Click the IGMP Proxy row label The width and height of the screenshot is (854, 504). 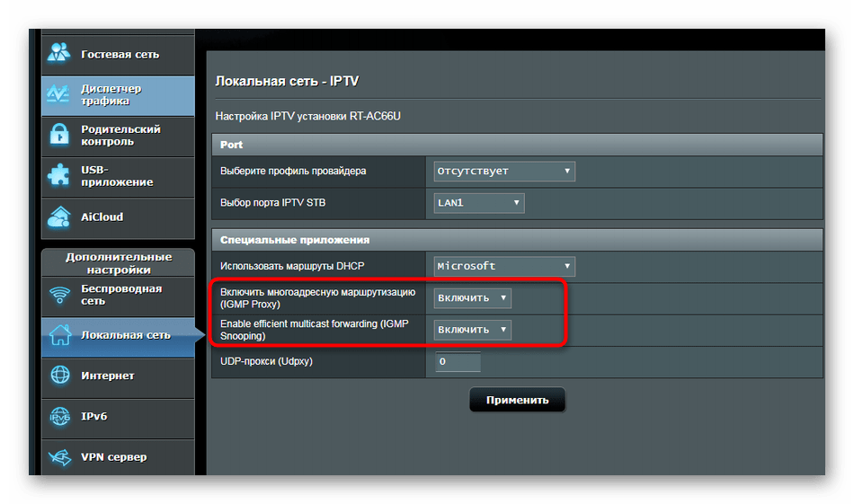coord(317,298)
